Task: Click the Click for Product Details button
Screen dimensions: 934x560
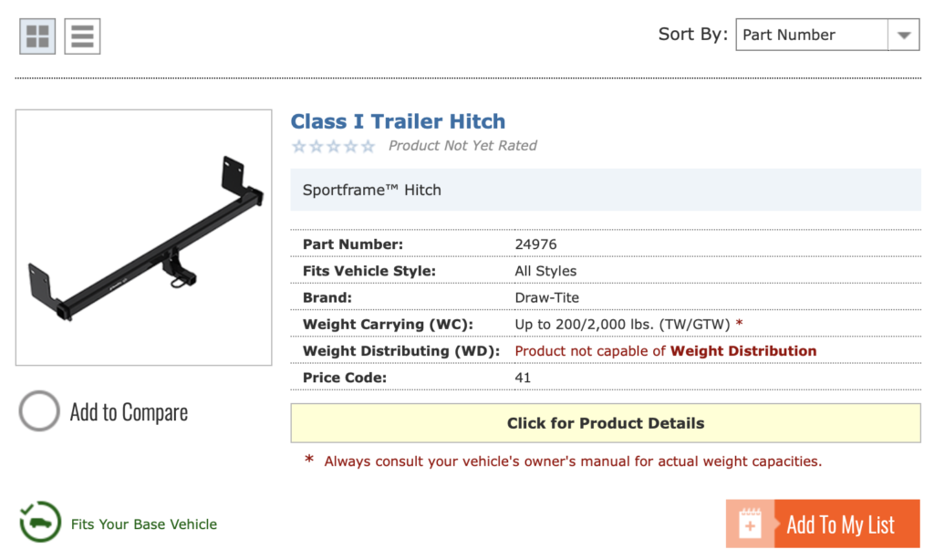Action: 606,423
